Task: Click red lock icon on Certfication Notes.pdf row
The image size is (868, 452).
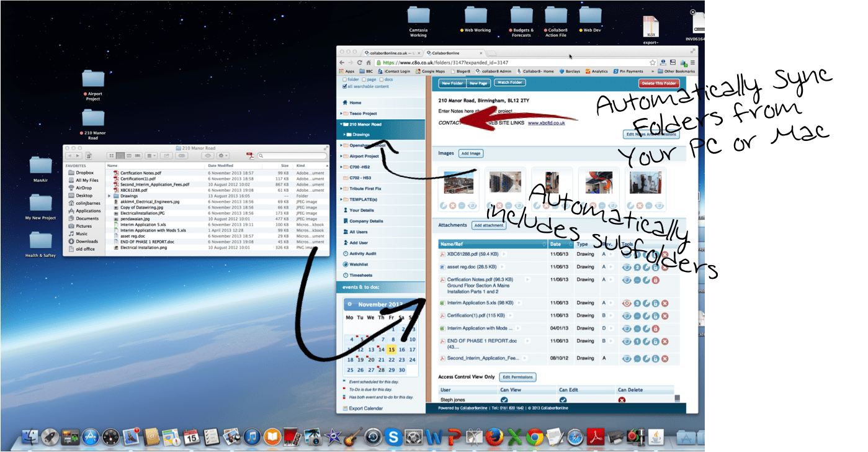Action: coord(655,281)
